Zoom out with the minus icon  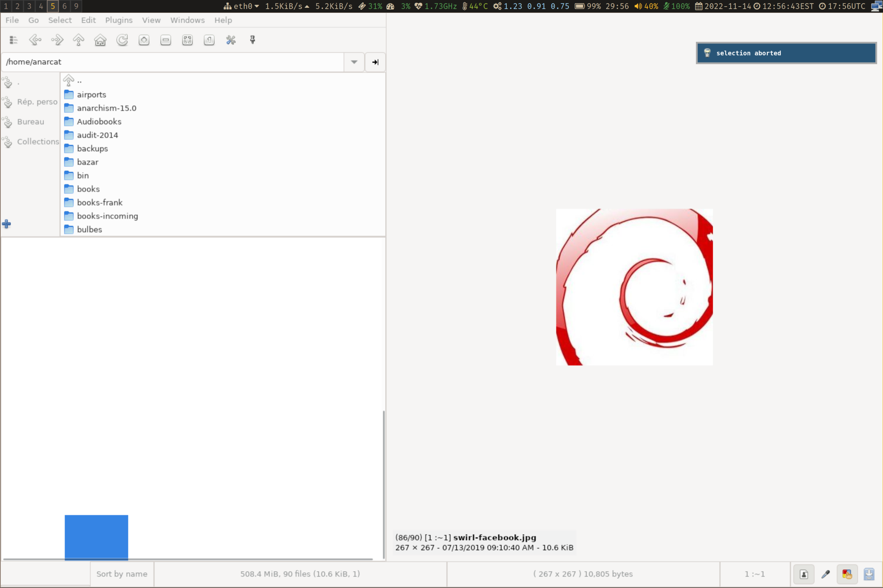pos(166,40)
